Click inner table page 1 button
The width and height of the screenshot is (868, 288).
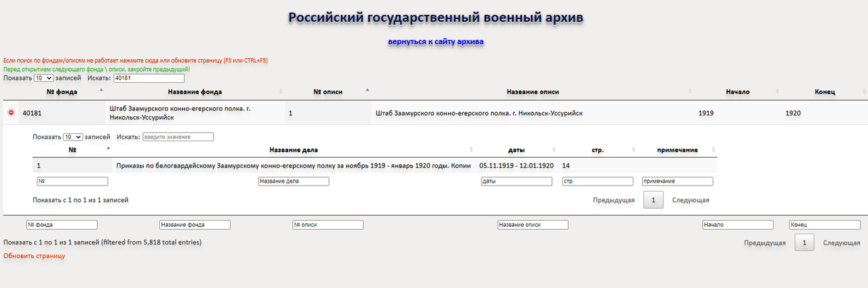coord(653,200)
